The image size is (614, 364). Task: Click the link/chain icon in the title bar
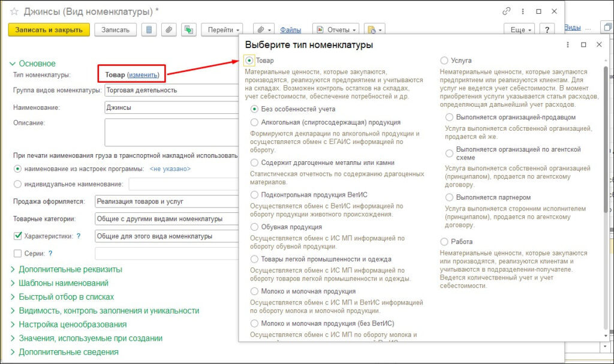507,10
